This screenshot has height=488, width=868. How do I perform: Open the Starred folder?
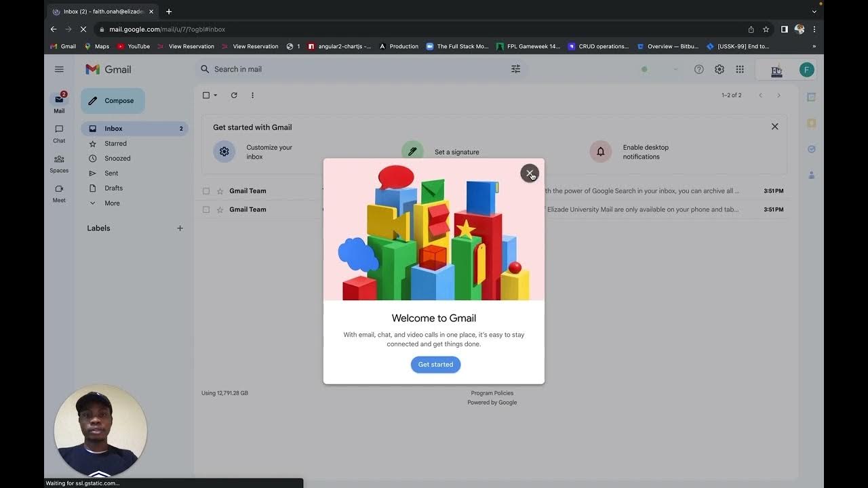[x=134, y=144]
